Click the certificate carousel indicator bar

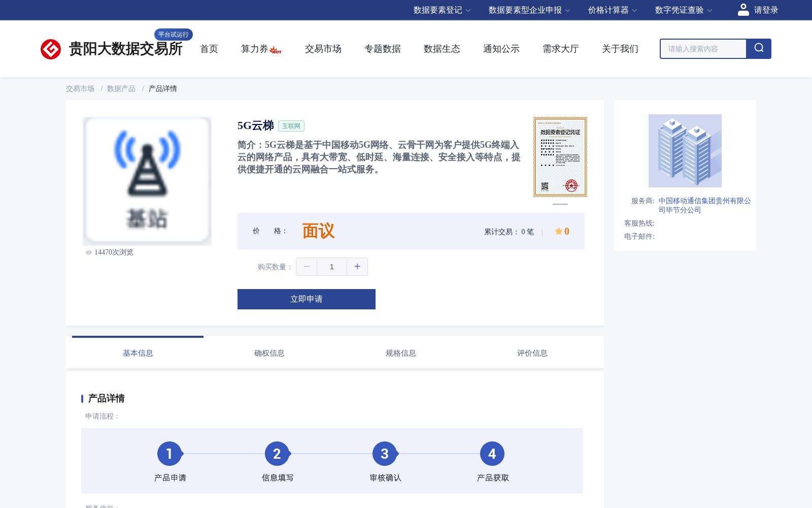click(560, 204)
